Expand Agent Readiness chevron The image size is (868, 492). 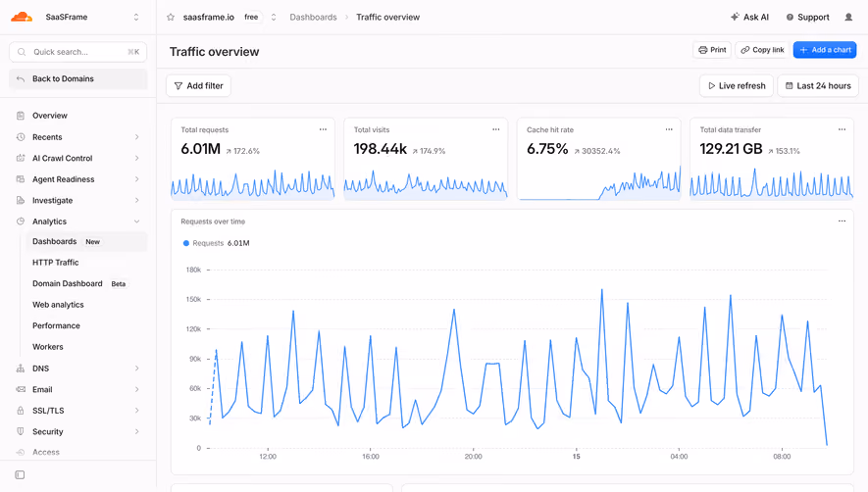tap(136, 179)
